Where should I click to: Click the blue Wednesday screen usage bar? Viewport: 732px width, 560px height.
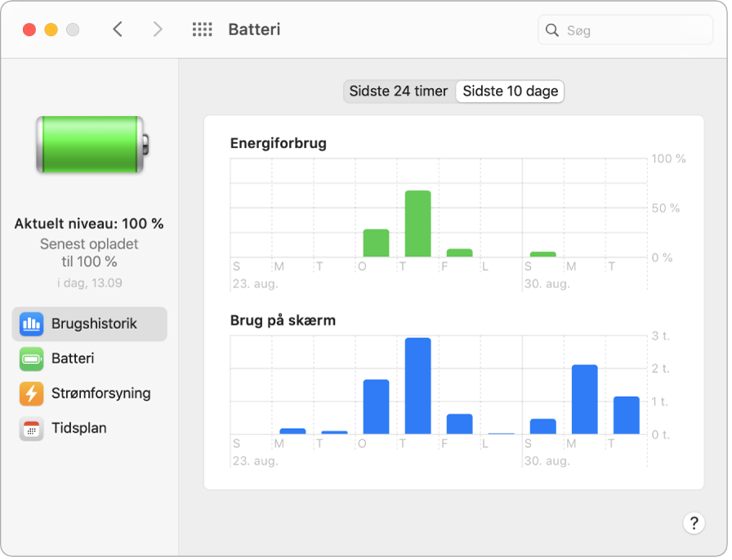click(x=376, y=407)
